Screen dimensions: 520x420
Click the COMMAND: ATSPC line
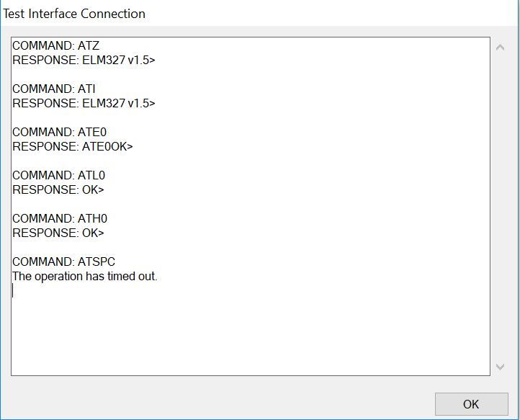pyautogui.click(x=63, y=262)
